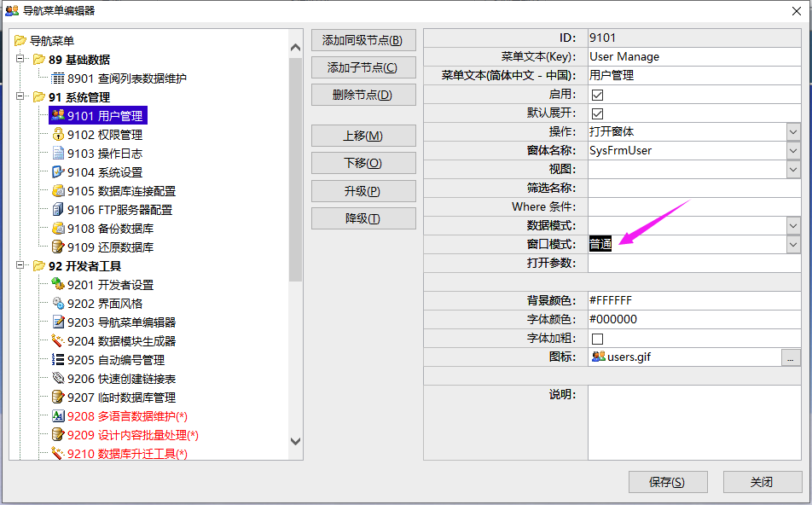Click the 9109 还原数据库 icon
This screenshot has width=812, height=505.
point(58,247)
